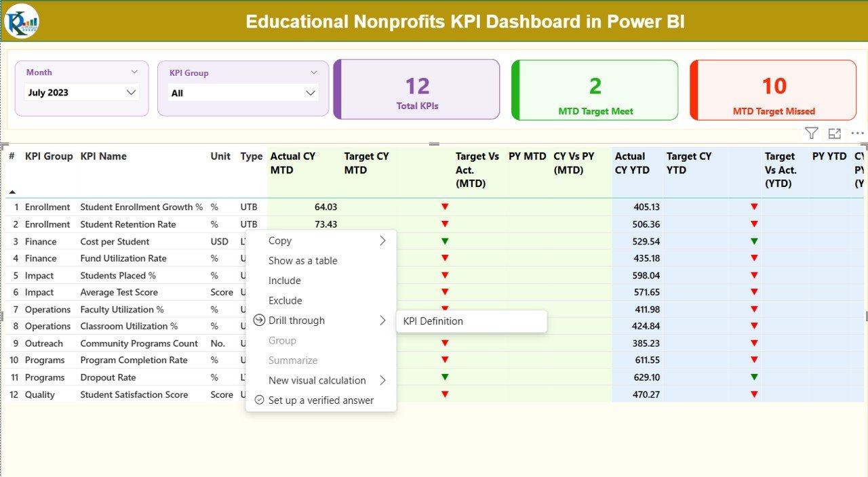The height and width of the screenshot is (477, 868).
Task: Click the verified answer checkmark icon
Action: point(258,400)
